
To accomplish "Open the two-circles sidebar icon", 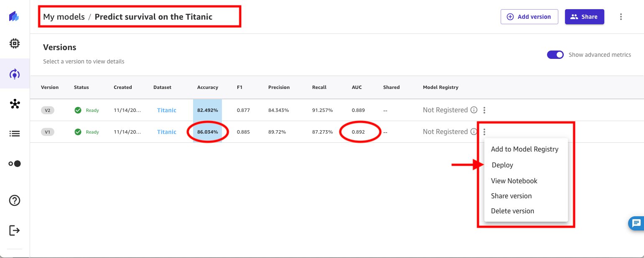I will [x=15, y=164].
